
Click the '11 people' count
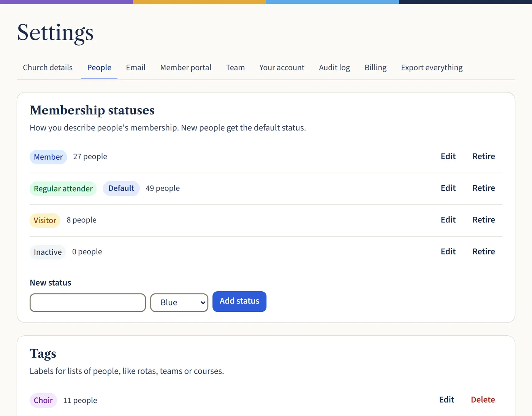click(x=80, y=400)
